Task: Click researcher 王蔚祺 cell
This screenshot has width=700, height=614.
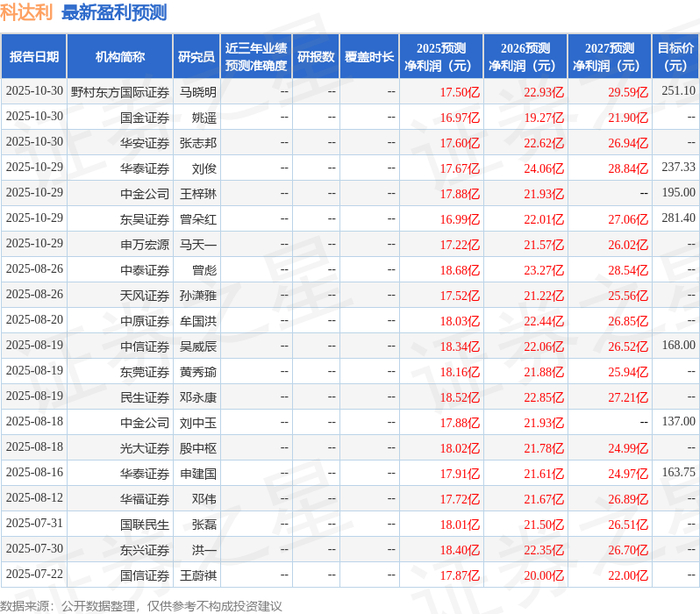Action: point(198,576)
